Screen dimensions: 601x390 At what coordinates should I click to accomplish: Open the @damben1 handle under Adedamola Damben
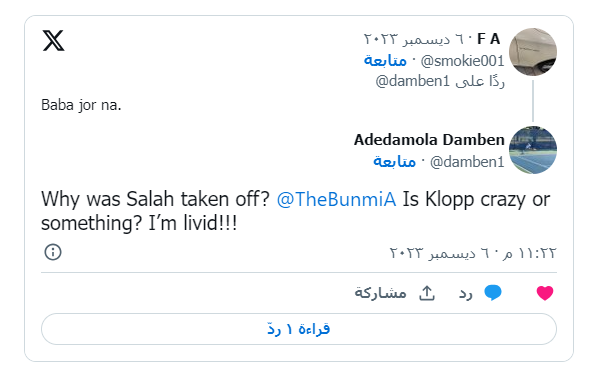coord(467,162)
